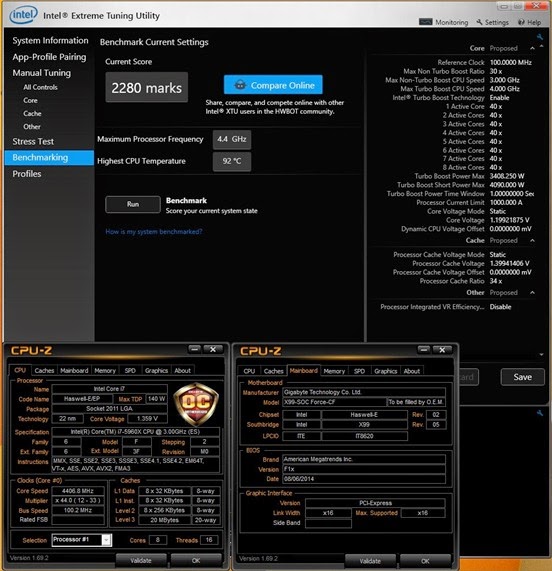Click the Intel logo icon

[23, 15]
